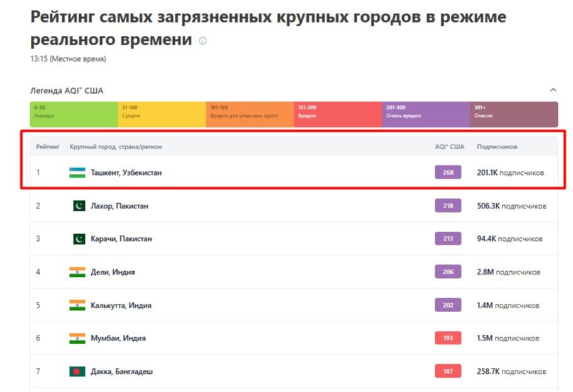Open the Дакка, Бангладеш city link
This screenshot has width=573, height=392.
(x=121, y=371)
